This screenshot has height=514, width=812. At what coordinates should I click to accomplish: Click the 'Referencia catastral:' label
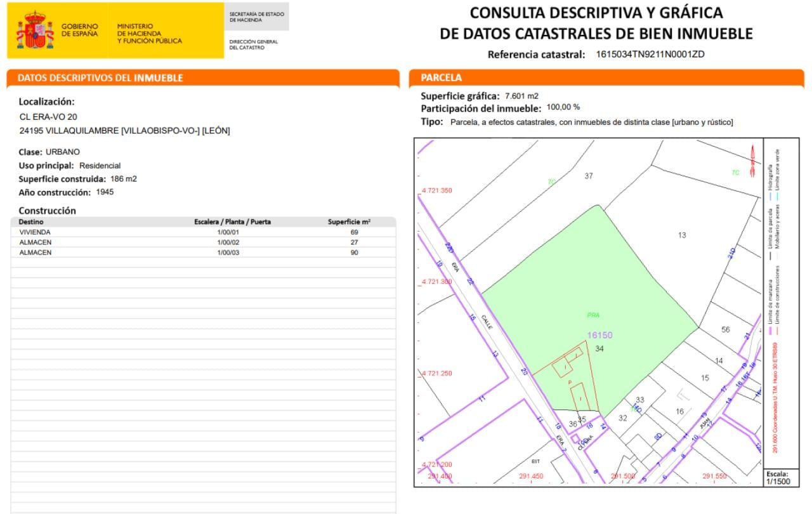click(x=537, y=55)
